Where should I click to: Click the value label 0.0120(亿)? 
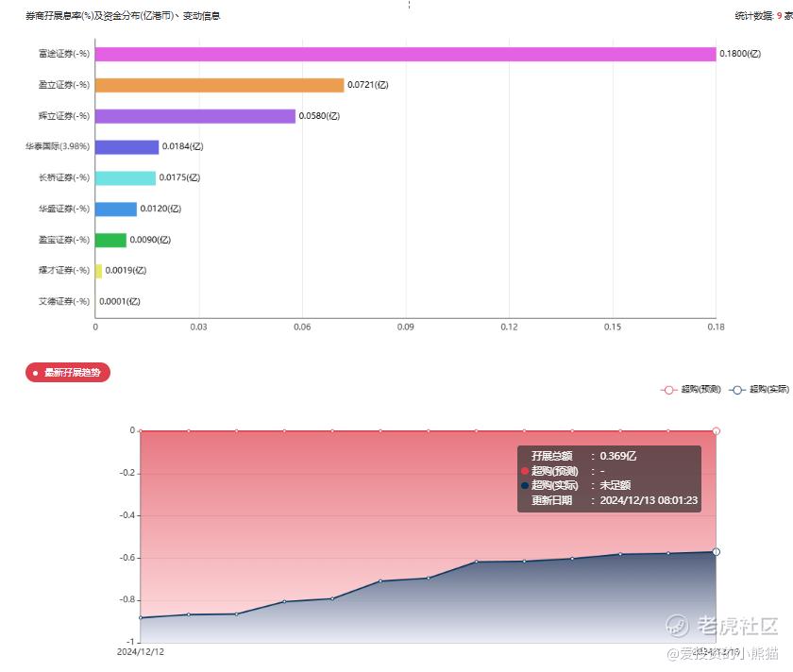[160, 209]
